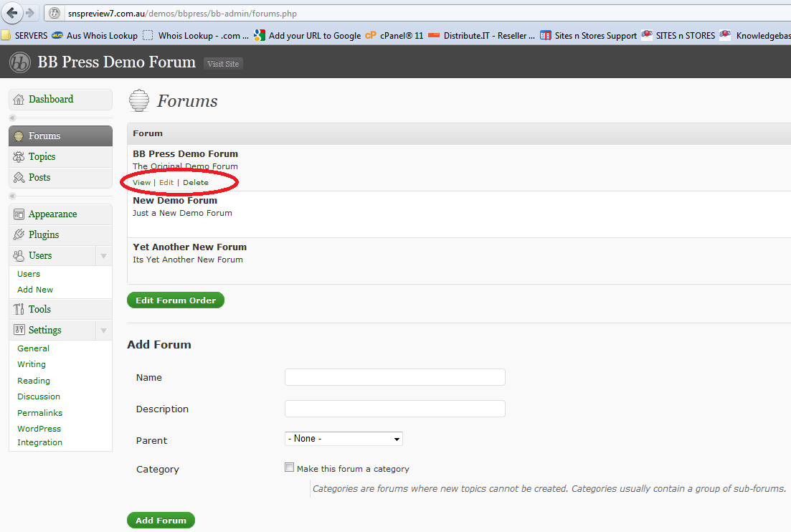Open the Topics menu item
Screen dimensions: 791x532
(x=60, y=157)
